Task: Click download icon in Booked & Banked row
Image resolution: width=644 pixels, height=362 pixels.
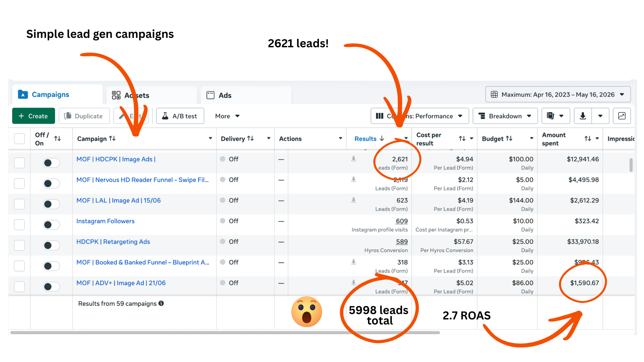Action: click(x=354, y=262)
